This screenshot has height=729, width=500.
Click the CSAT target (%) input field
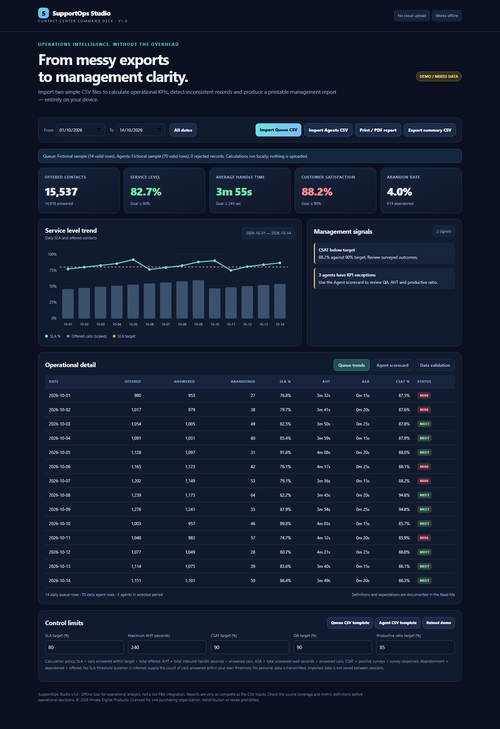[x=250, y=647]
